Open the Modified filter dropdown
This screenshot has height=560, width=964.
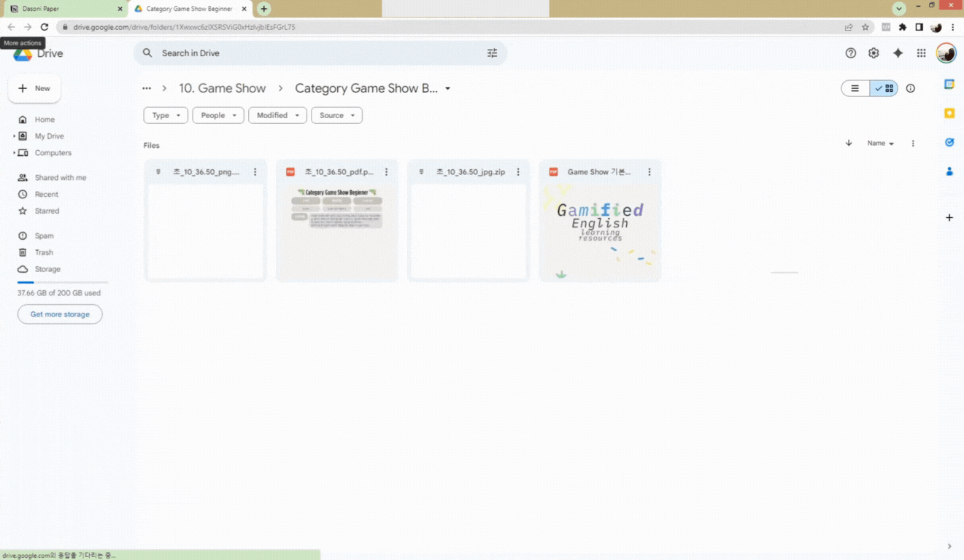pos(277,115)
